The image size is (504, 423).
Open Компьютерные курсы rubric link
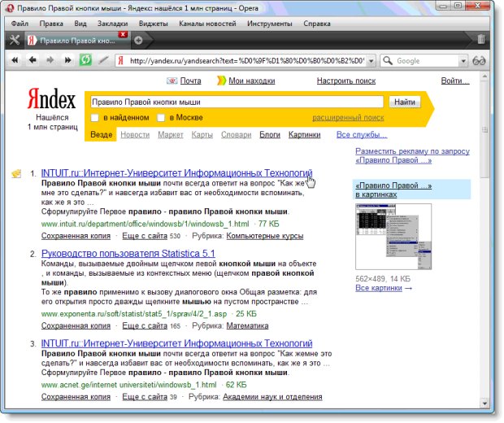click(265, 236)
